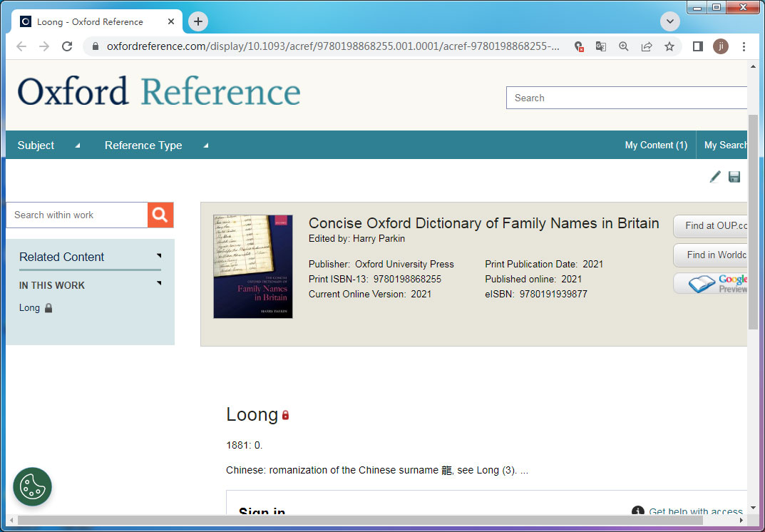
Task: Collapse the Related Content section
Action: [159, 256]
